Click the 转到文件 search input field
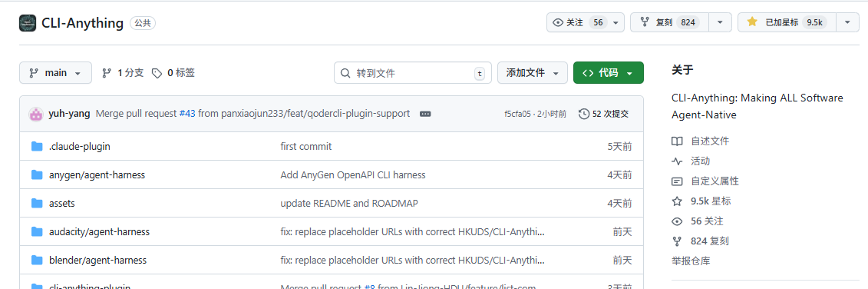 pyautogui.click(x=413, y=73)
